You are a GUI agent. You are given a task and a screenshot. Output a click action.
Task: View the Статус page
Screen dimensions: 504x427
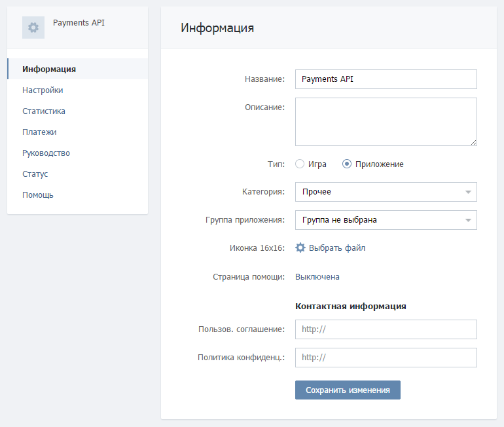tap(35, 174)
